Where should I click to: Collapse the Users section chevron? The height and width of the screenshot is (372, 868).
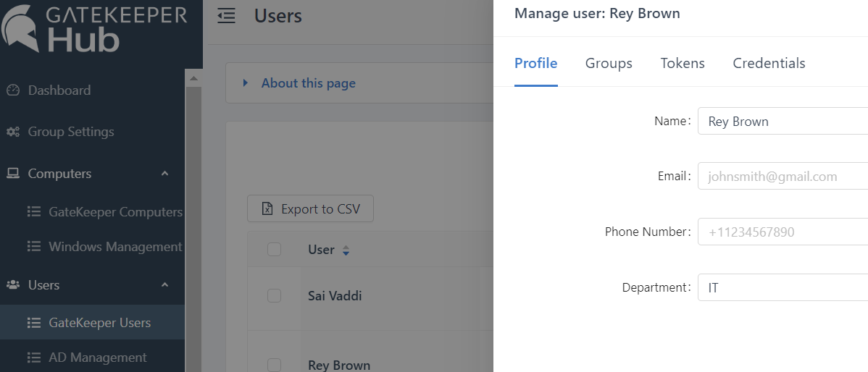click(x=164, y=285)
